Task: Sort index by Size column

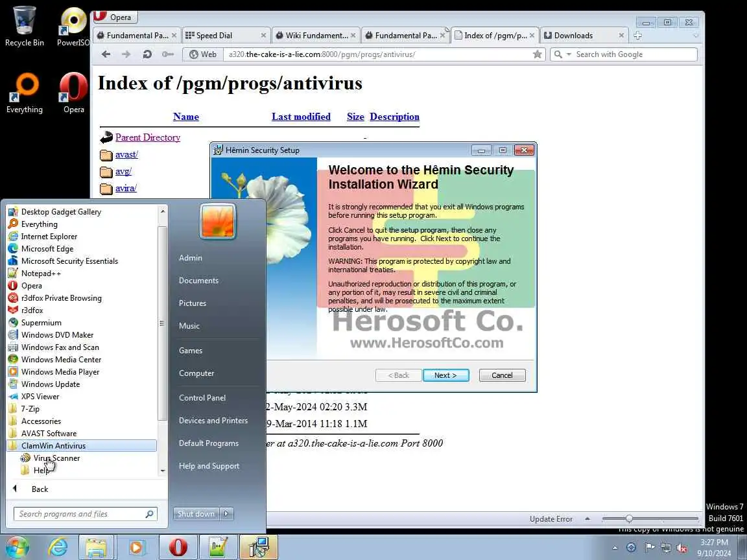Action: coord(355,117)
